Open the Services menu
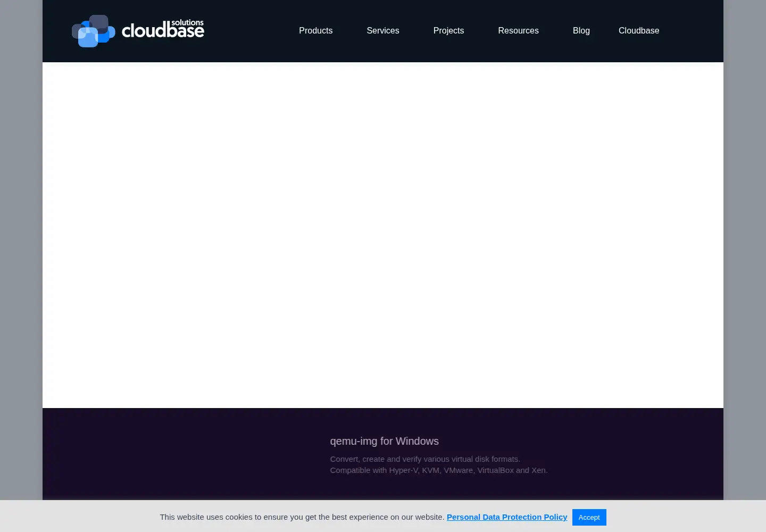 [382, 31]
